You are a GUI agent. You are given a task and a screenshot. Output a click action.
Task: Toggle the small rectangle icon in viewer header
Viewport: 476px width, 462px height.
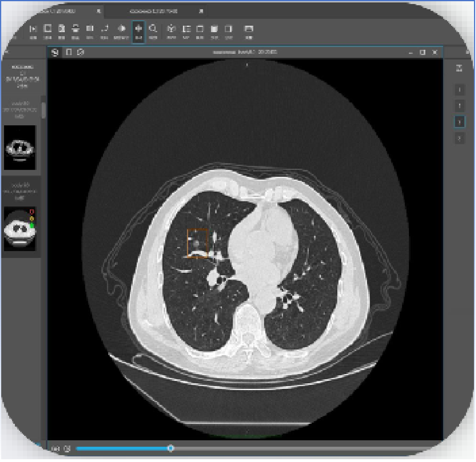tap(69, 52)
